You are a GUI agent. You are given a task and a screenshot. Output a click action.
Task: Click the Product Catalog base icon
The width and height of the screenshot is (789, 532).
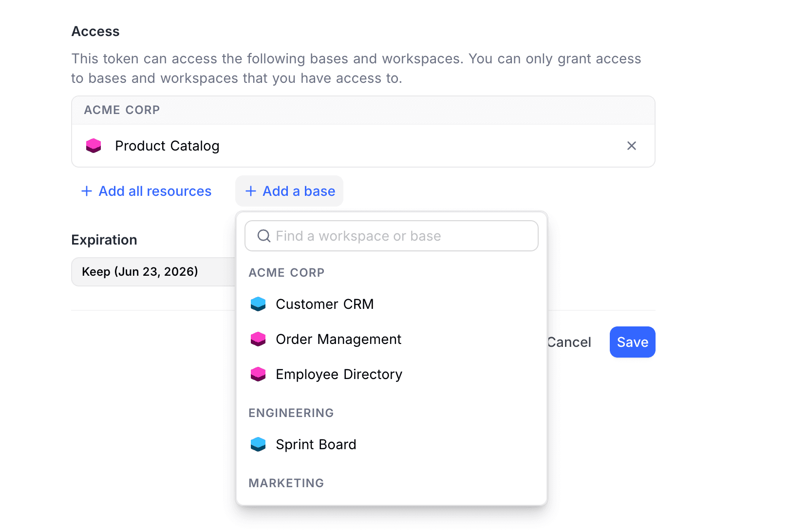click(x=94, y=145)
